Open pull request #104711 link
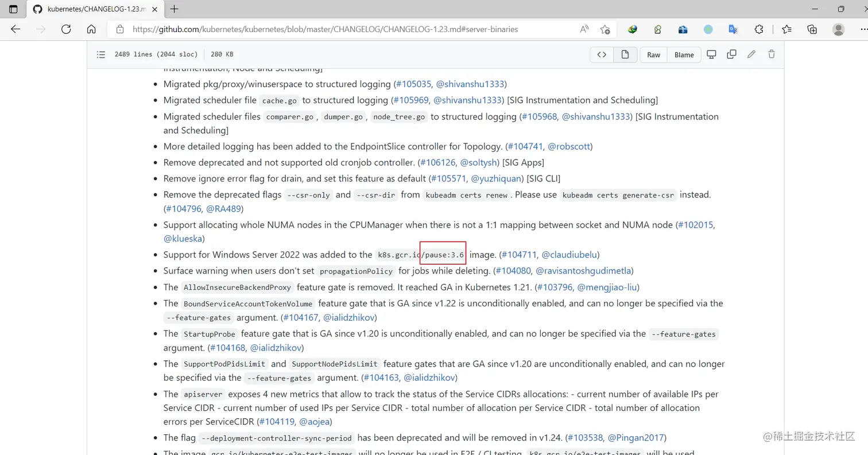The image size is (868, 455). (x=518, y=254)
